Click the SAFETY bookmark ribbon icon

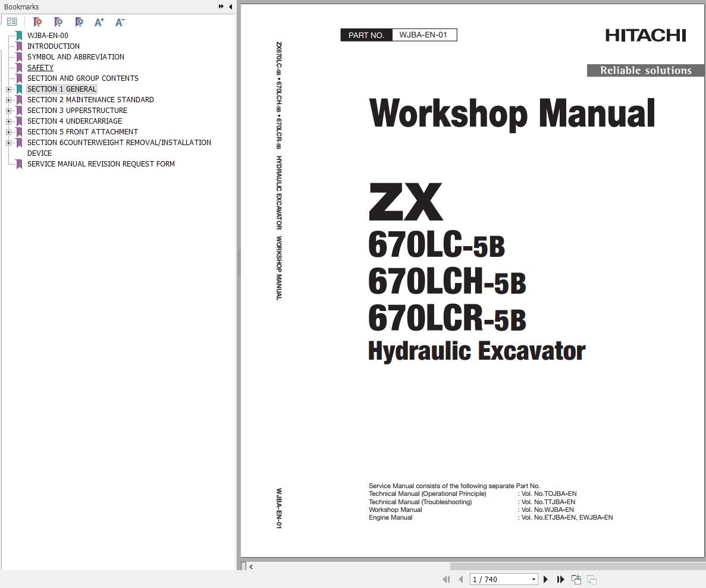coord(19,68)
